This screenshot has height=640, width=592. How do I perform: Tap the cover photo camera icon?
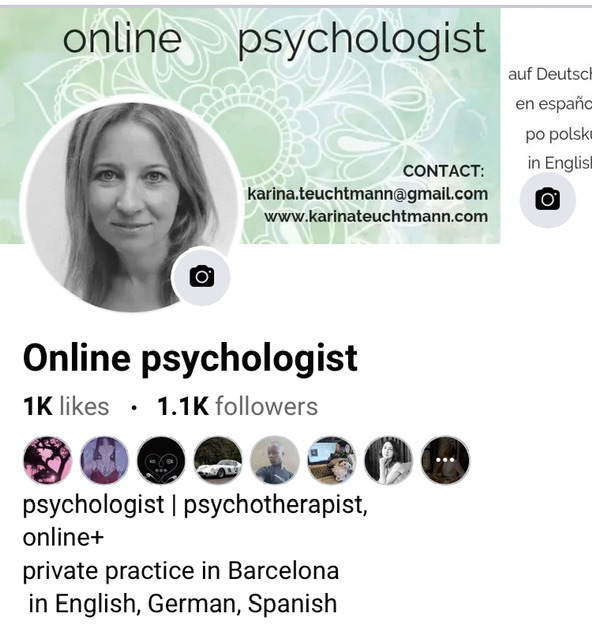[547, 200]
